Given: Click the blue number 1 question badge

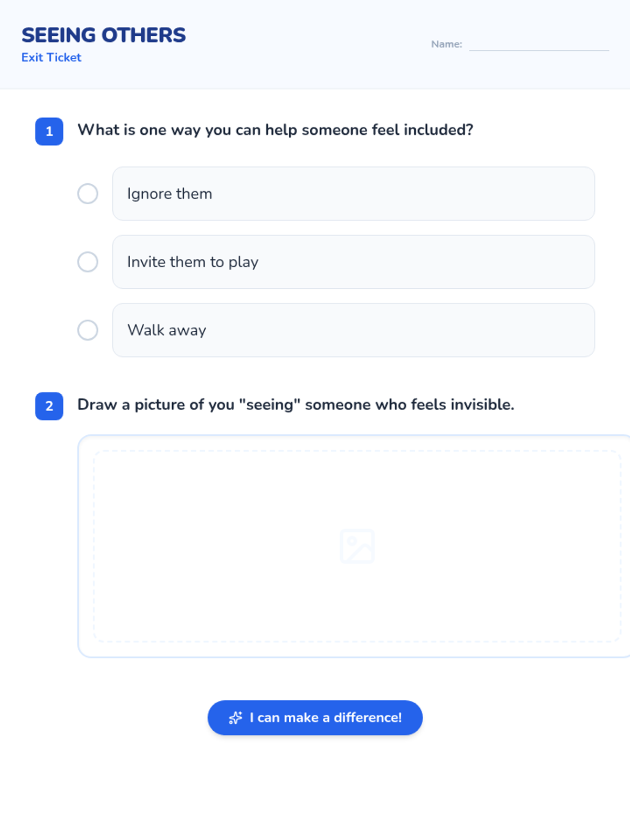Looking at the screenshot, I should pyautogui.click(x=49, y=131).
